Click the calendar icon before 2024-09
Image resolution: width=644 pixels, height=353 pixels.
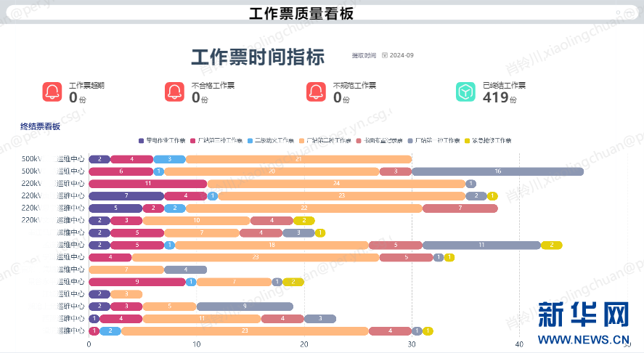385,56
